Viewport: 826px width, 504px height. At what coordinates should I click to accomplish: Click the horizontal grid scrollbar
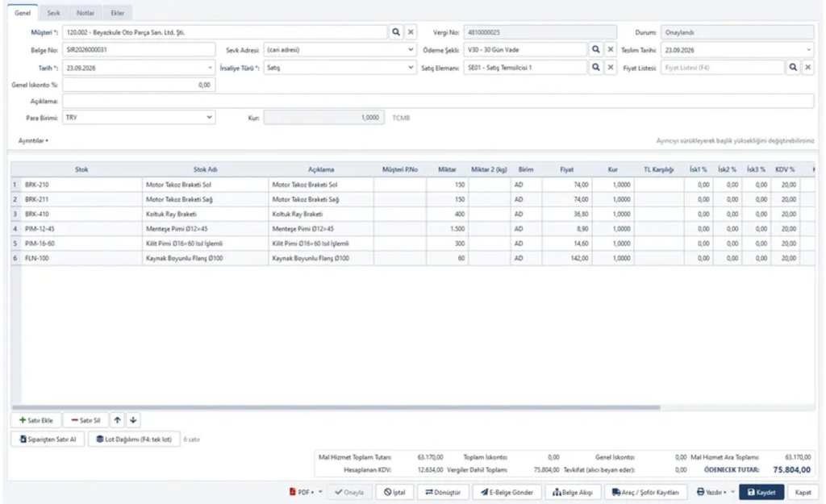336,407
